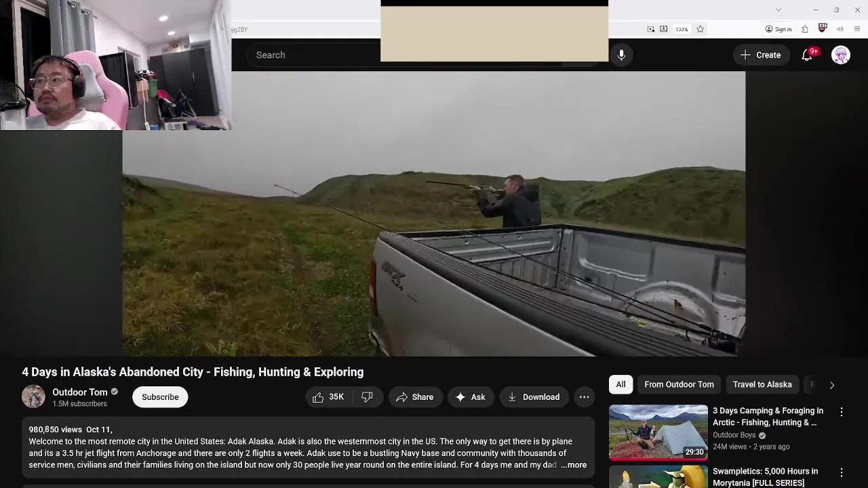Screen dimensions: 868x488
Task: Dislike the video with thumbs down
Action: point(367,397)
